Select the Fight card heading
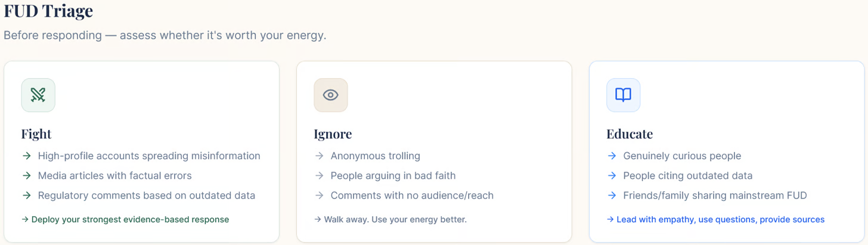Viewport: 868px width, 245px height. pos(36,134)
